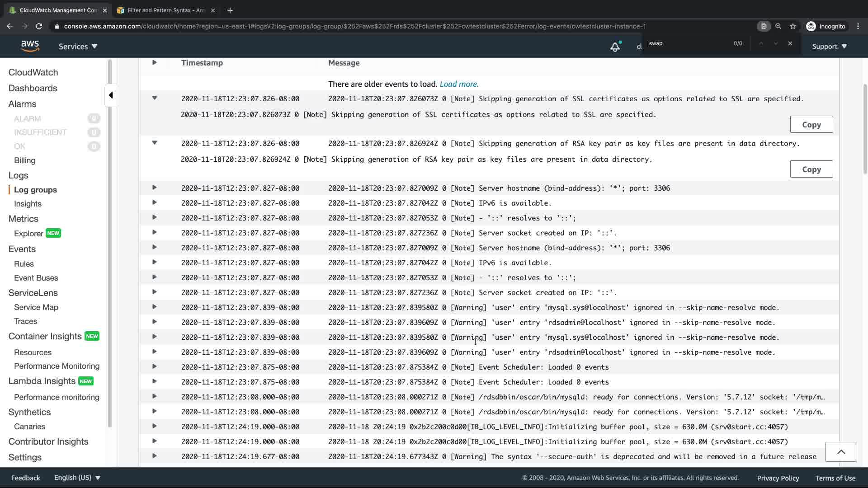Switch to Filter and Pattern Syntax tab

pyautogui.click(x=166, y=10)
